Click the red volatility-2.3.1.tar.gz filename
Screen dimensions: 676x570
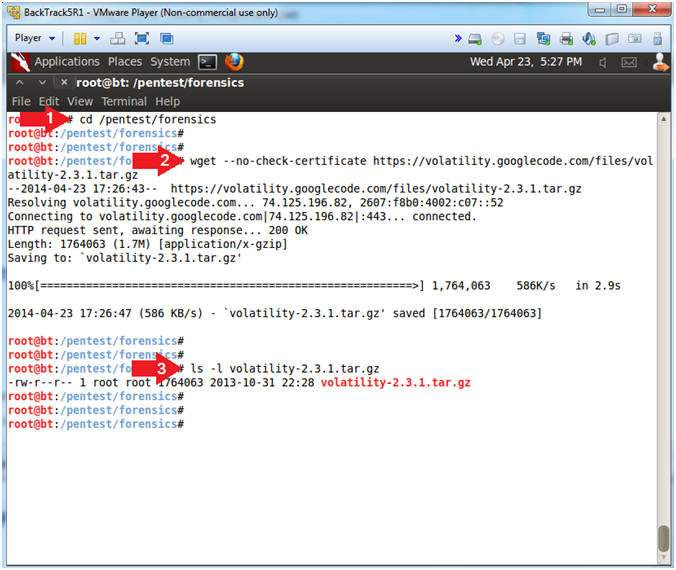[395, 383]
